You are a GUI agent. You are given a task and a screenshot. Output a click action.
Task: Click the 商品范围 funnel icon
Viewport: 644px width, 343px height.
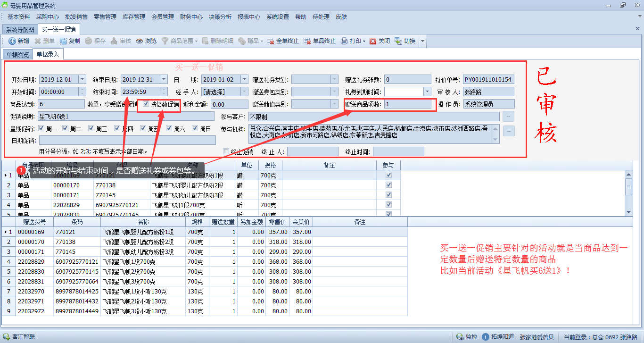(165, 41)
